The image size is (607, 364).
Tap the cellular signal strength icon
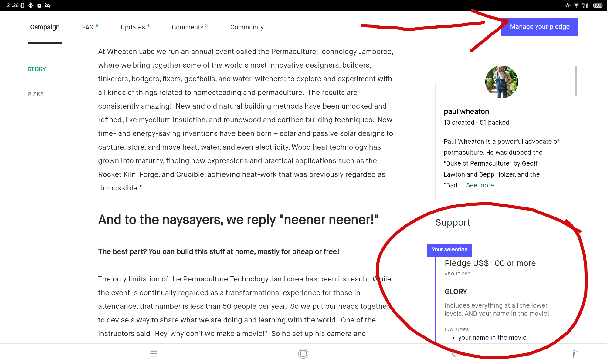[x=585, y=5]
